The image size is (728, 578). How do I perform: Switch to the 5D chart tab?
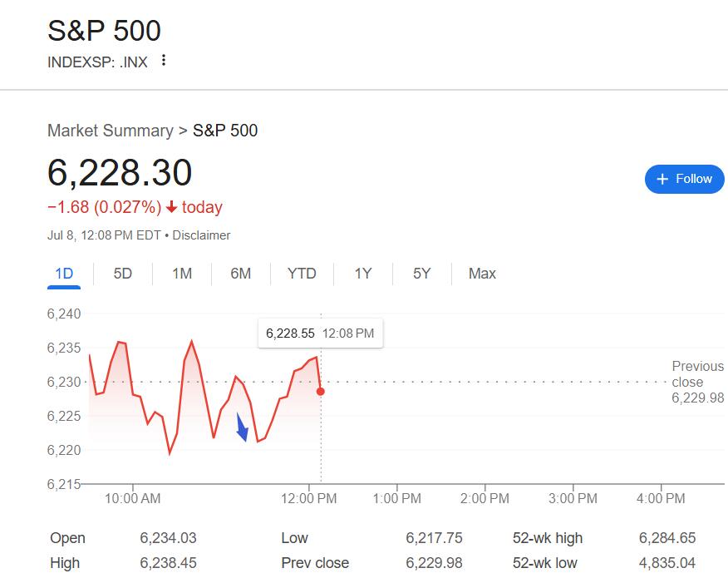tap(122, 274)
